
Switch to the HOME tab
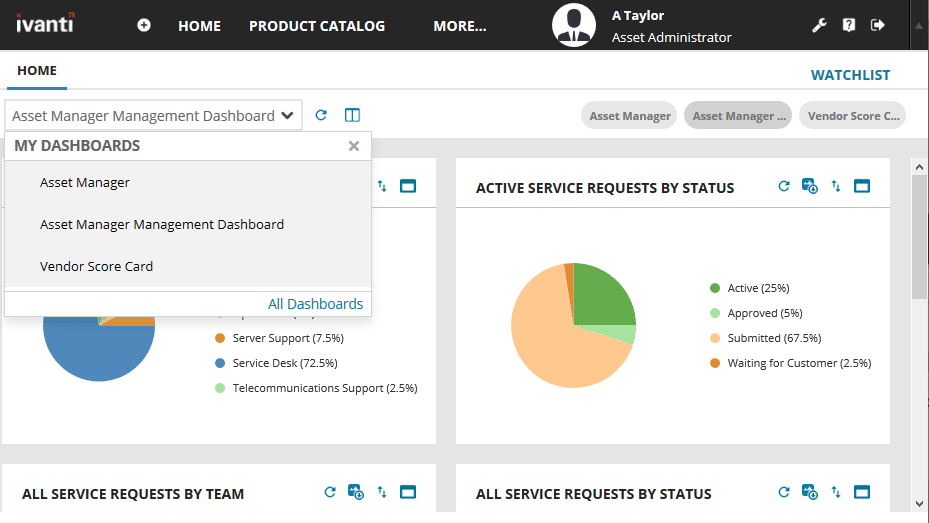tap(37, 71)
